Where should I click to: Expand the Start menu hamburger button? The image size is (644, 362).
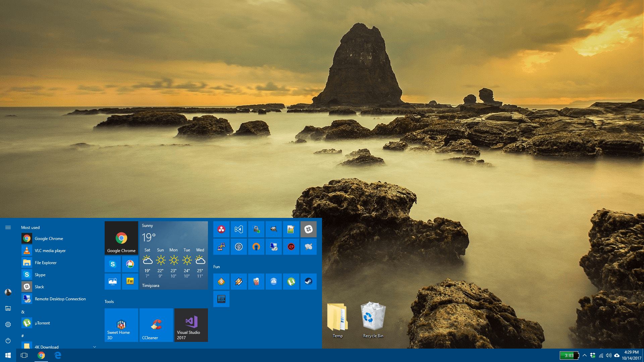tap(8, 228)
